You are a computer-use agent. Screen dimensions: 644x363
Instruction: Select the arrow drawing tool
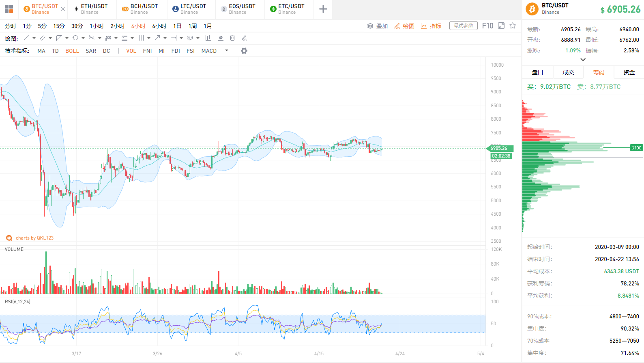pos(157,38)
